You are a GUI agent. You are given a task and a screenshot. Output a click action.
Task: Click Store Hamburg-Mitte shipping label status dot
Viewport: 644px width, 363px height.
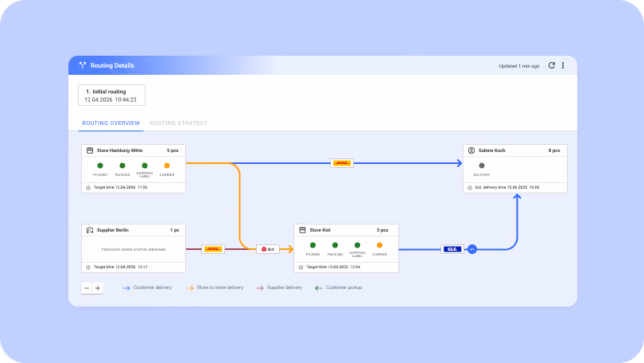point(145,166)
